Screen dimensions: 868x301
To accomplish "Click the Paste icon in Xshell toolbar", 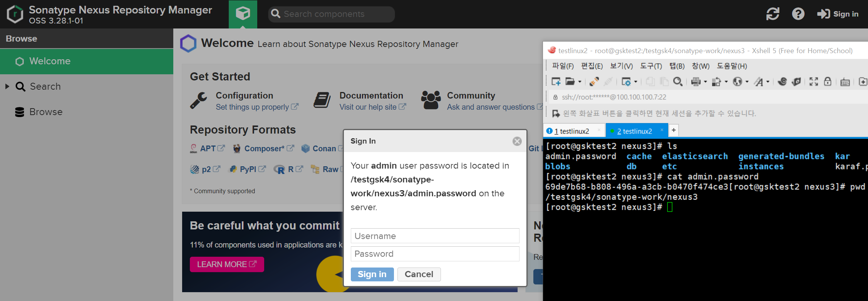I will click(x=664, y=82).
